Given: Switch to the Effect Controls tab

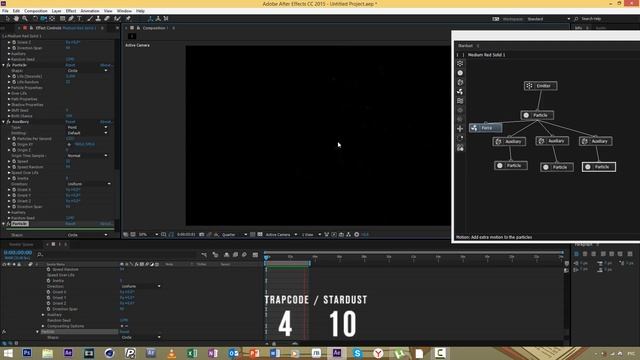Looking at the screenshot, I should [x=66, y=28].
